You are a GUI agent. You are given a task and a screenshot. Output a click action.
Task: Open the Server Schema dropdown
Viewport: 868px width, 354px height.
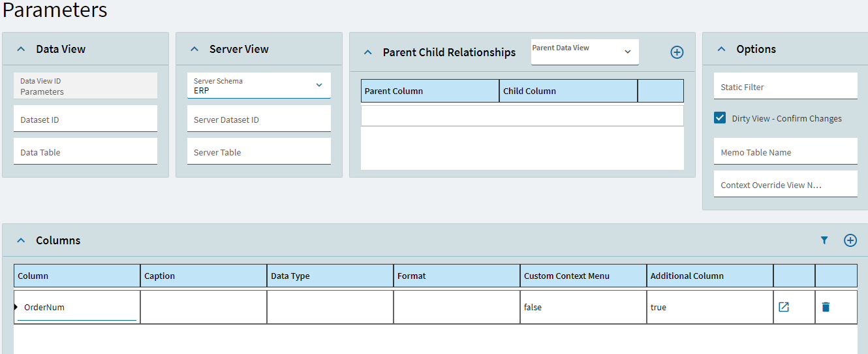pos(259,86)
